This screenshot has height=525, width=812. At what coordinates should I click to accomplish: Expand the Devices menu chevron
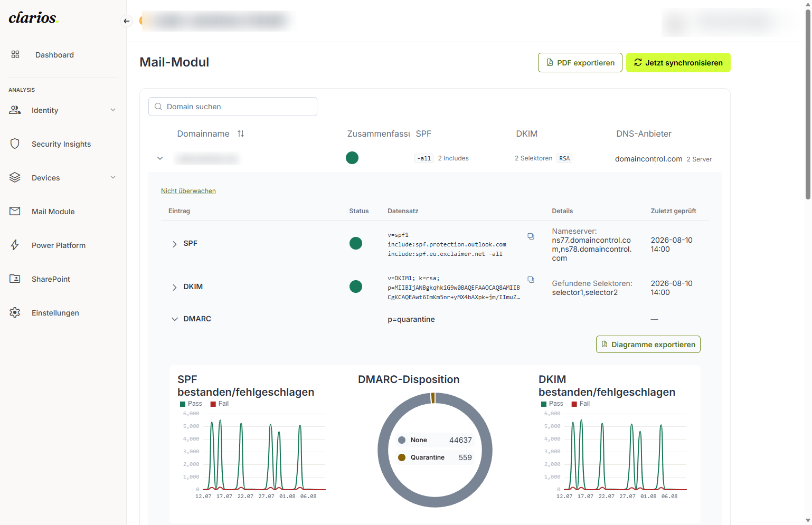tap(113, 177)
